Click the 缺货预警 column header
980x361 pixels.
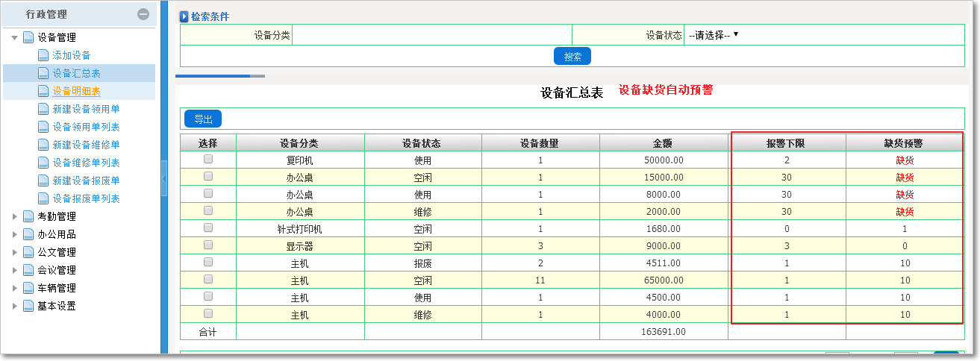point(905,143)
